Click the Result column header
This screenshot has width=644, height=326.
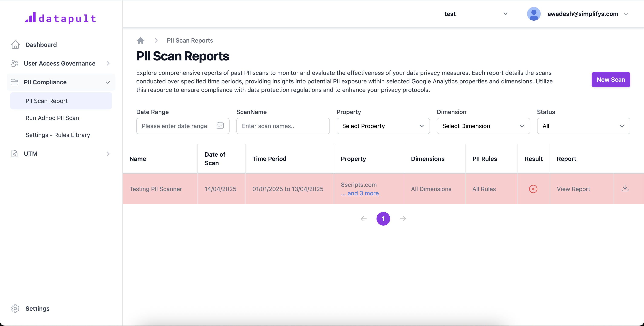coord(533,159)
